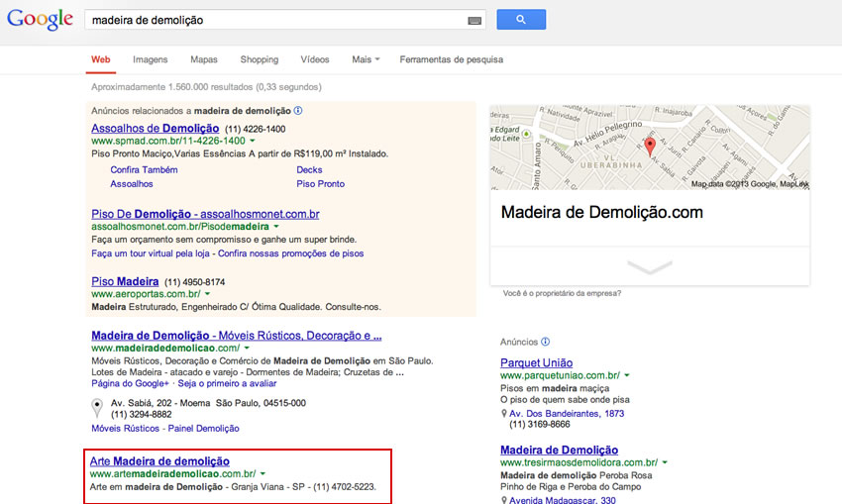Click the map thumbnail of Uberabinha
Image resolution: width=842 pixels, height=504 pixels.
pyautogui.click(x=594, y=147)
